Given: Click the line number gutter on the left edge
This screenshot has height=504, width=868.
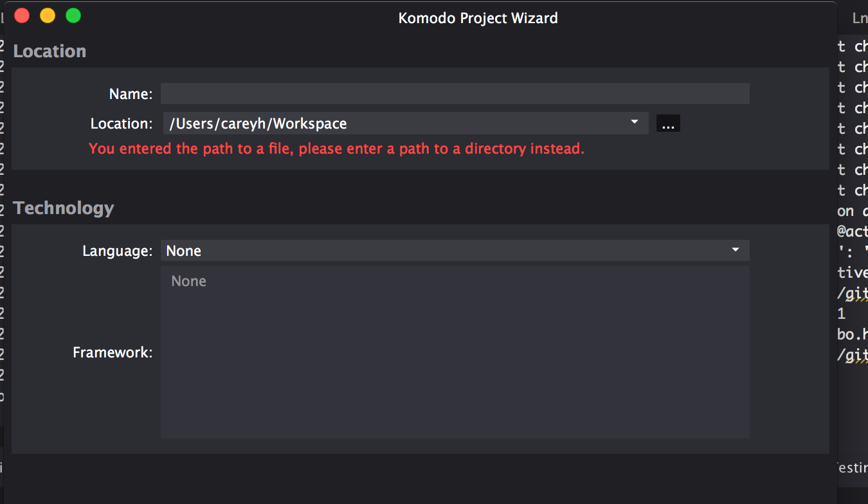Looking at the screenshot, I should point(3,193).
